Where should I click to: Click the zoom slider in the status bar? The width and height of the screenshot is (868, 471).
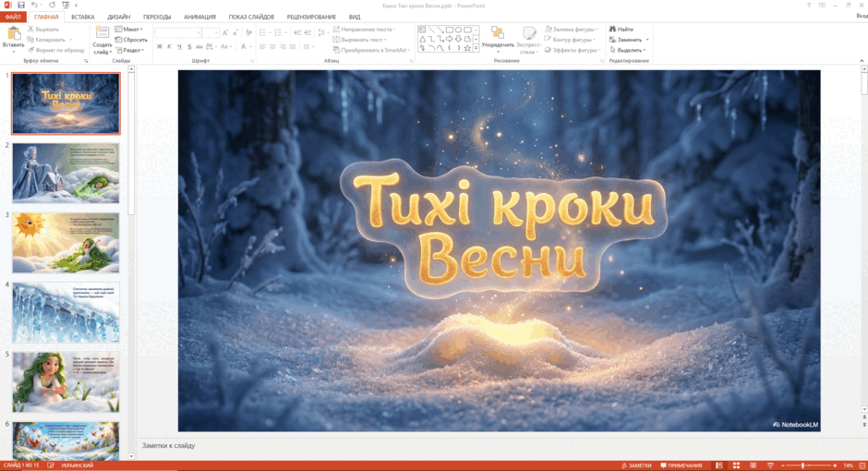click(x=809, y=465)
